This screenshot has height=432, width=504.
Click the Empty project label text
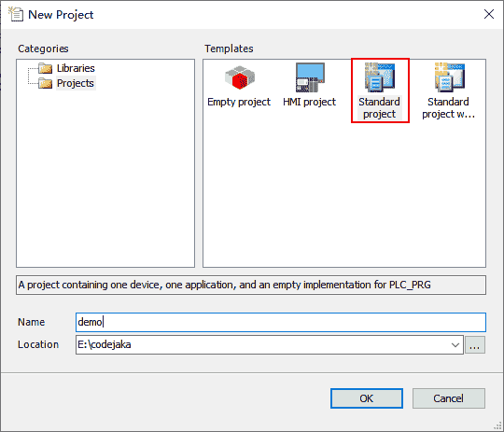pyautogui.click(x=239, y=102)
